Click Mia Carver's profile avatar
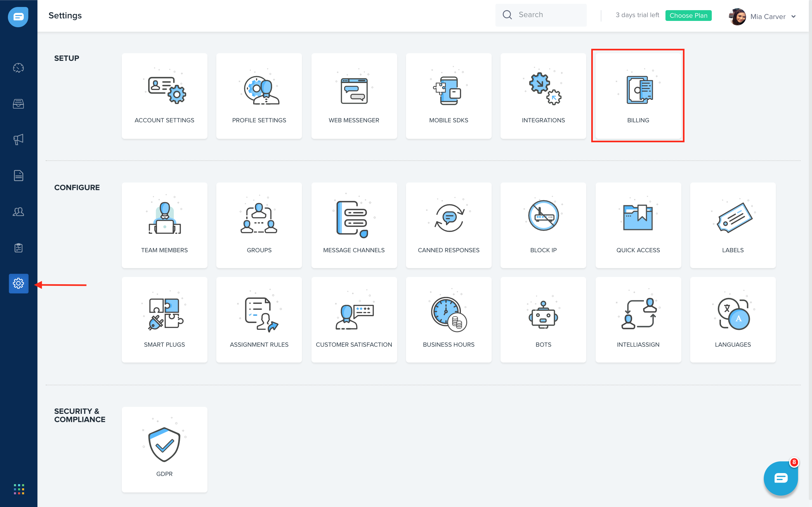 click(737, 16)
